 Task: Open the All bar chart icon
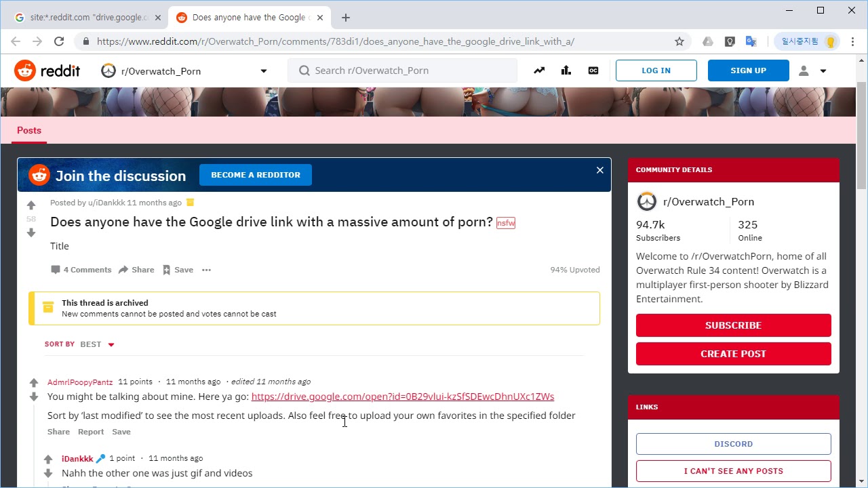coord(566,70)
